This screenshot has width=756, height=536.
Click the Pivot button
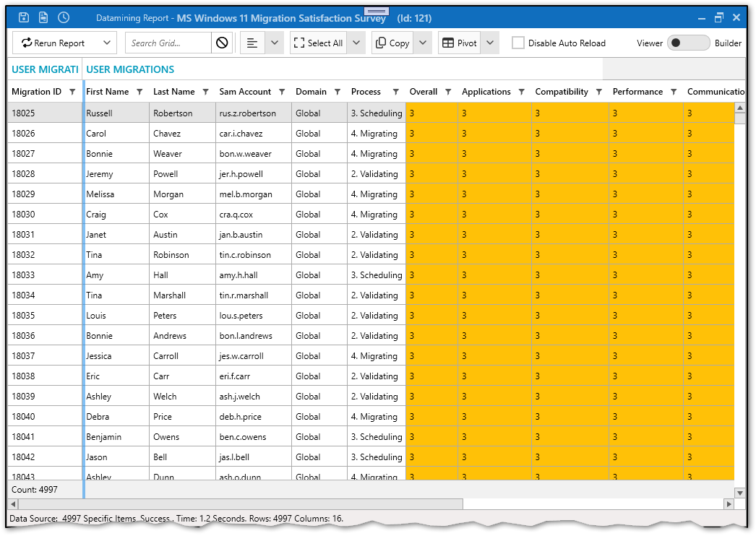(x=459, y=43)
